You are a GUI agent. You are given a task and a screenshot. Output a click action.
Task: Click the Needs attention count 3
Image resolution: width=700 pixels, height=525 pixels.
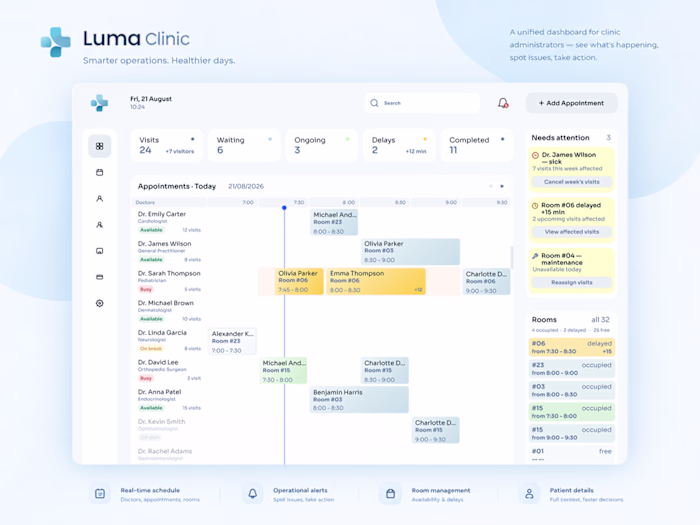608,138
